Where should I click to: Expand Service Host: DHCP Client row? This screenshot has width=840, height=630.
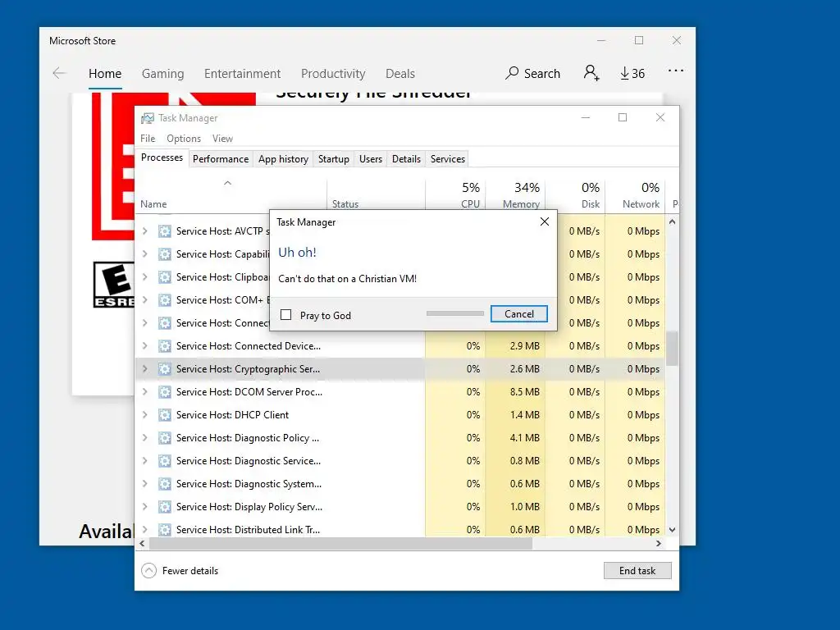click(144, 415)
